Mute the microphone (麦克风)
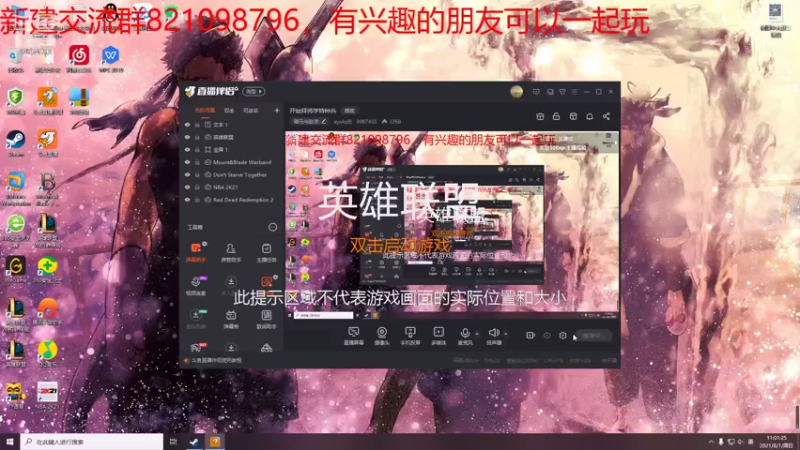Screen dimensions: 800x450 pyautogui.click(x=465, y=336)
